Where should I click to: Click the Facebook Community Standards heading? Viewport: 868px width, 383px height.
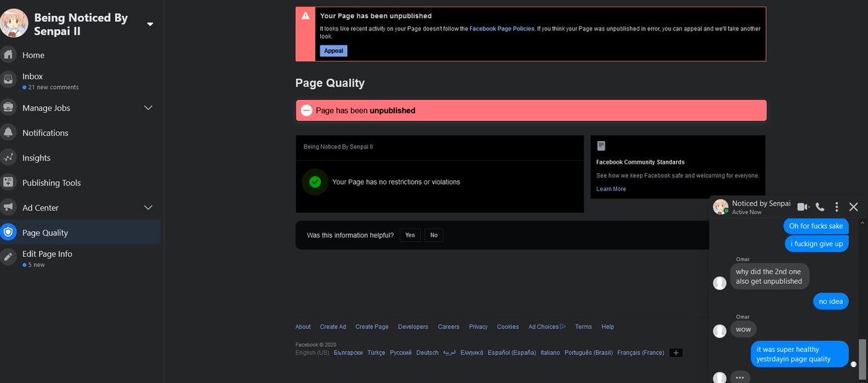pos(640,162)
